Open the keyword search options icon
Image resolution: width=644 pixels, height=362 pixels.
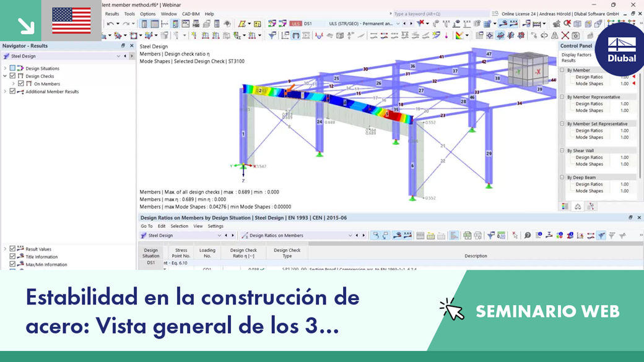click(495, 14)
